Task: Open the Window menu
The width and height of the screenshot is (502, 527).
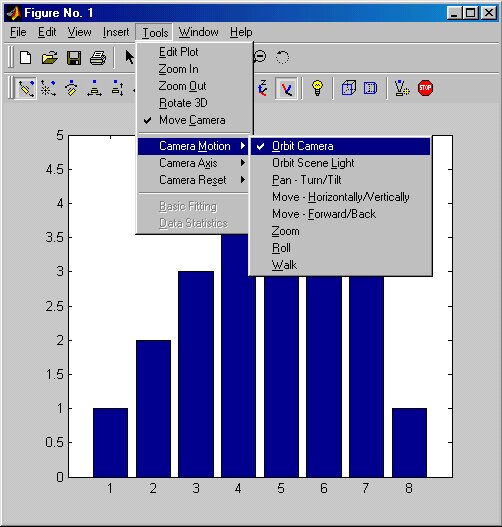Action: click(x=199, y=32)
